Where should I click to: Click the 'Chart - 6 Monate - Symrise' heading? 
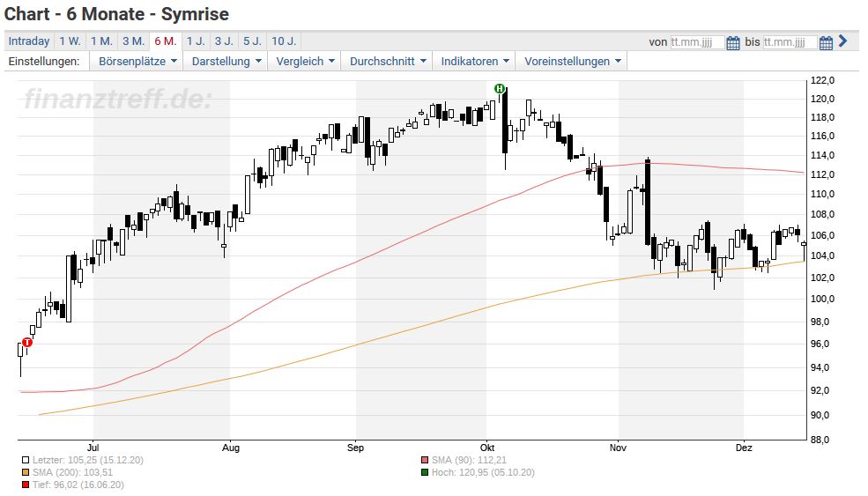coord(117,14)
